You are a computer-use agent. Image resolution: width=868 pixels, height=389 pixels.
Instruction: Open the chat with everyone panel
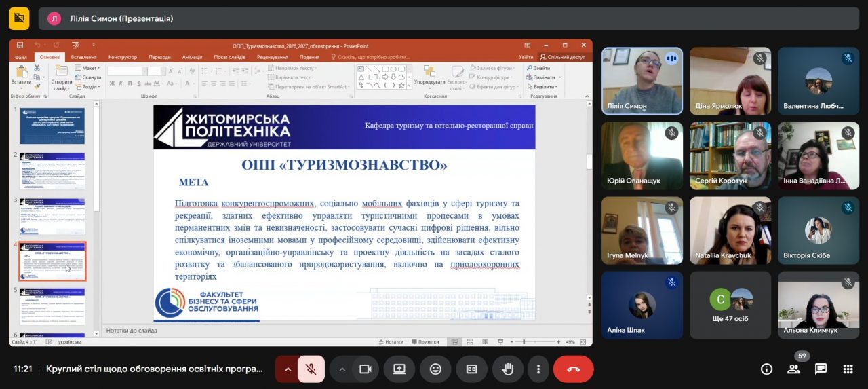point(821,369)
